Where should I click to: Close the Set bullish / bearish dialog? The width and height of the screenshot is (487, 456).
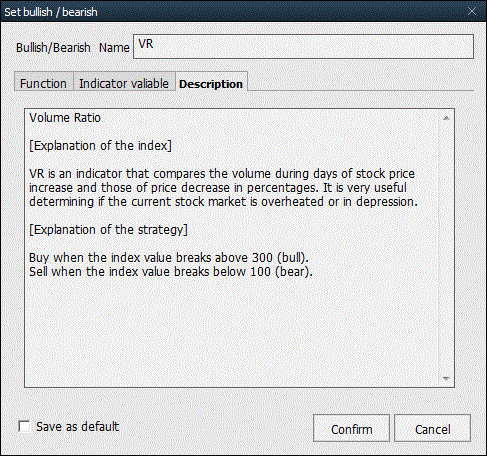(472, 11)
